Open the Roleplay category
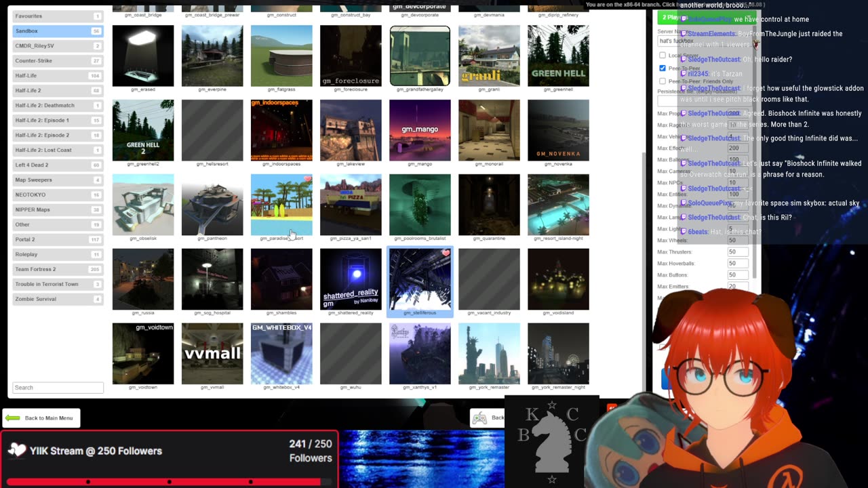This screenshot has height=488, width=868. pyautogui.click(x=58, y=254)
